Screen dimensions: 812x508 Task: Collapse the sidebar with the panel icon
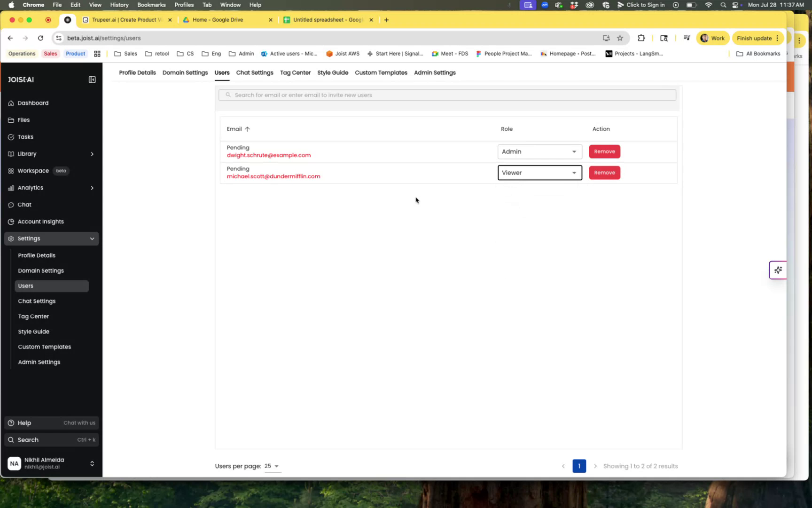point(92,79)
